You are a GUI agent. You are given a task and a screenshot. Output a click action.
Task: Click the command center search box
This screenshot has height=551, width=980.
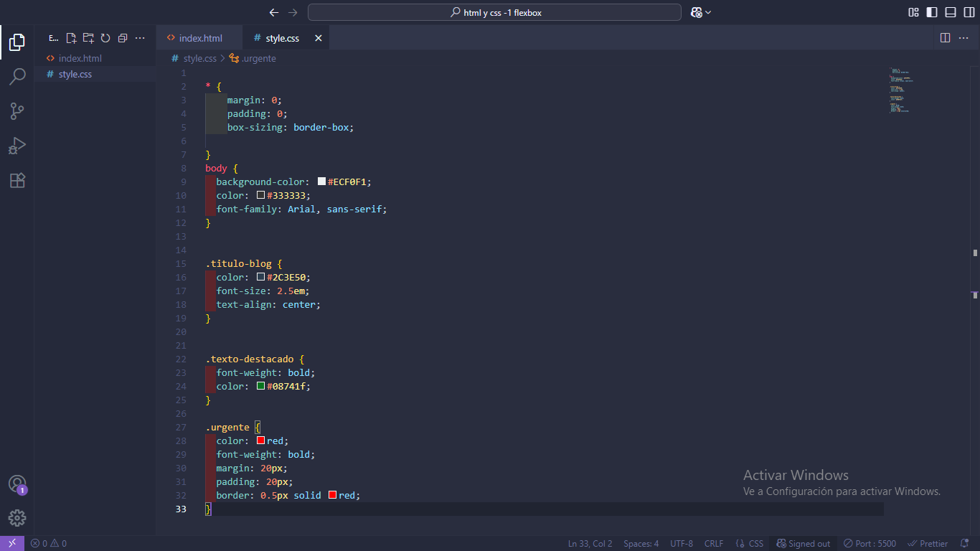(x=494, y=12)
